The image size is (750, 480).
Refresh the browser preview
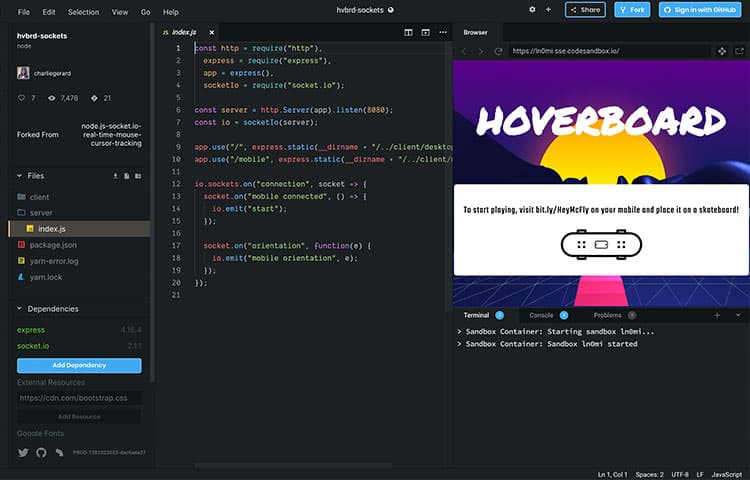coord(498,51)
